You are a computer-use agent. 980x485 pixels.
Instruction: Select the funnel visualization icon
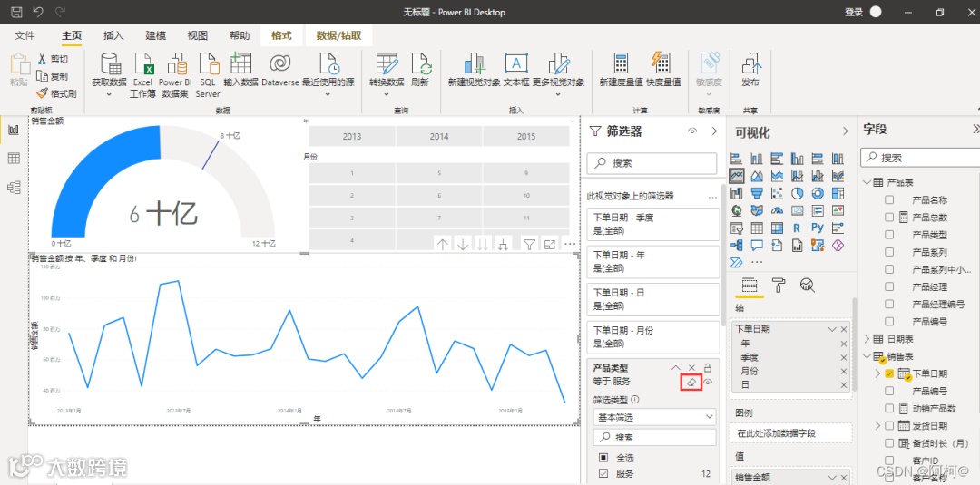pyautogui.click(x=756, y=193)
